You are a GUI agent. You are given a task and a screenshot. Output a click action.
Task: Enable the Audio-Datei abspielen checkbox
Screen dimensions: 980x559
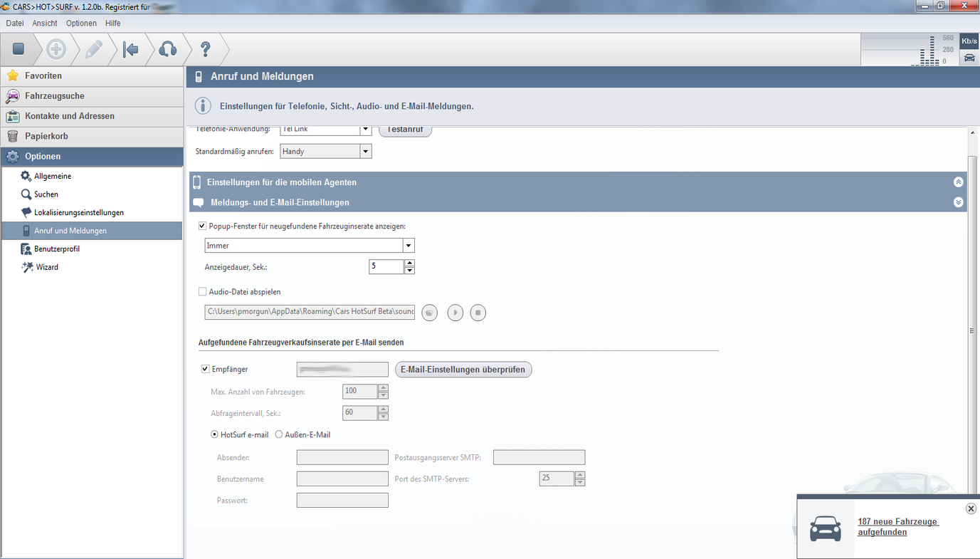203,292
